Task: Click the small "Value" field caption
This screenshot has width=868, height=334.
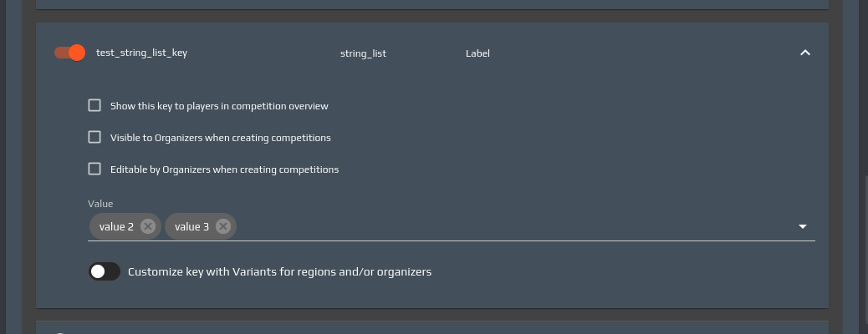Action: (x=100, y=204)
